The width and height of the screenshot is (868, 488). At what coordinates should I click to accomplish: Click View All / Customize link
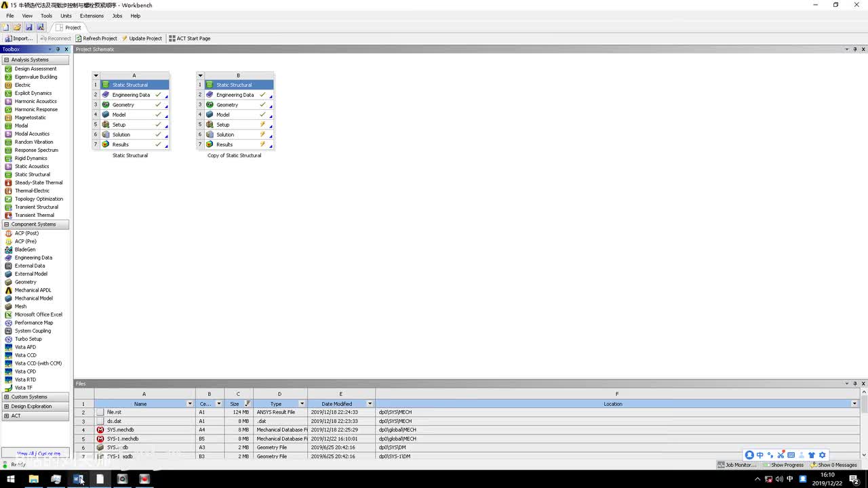[39, 453]
